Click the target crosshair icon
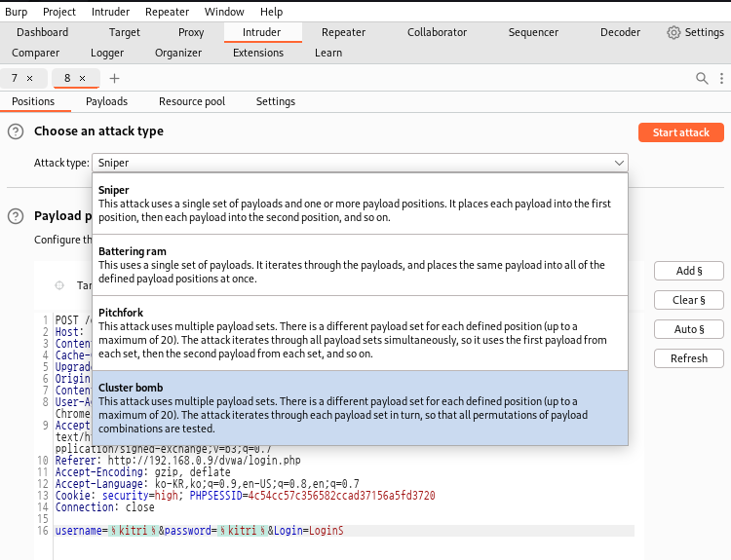The width and height of the screenshot is (731, 560). 59,285
